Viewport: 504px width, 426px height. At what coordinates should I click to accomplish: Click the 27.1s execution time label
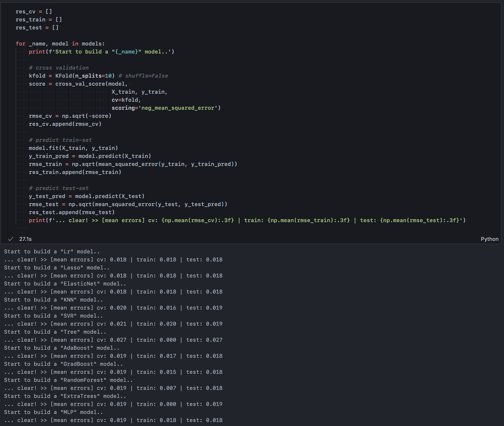[x=25, y=239]
